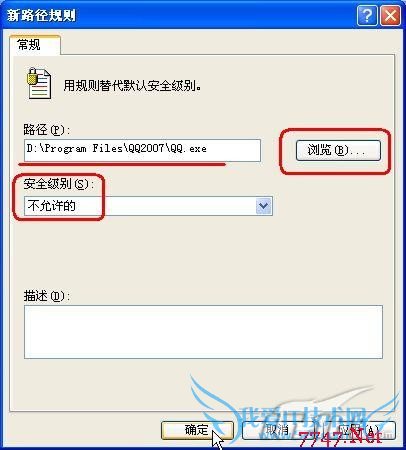Click the 我爱IT技术网 watermark text
The height and width of the screenshot is (450, 406).
pyautogui.click(x=305, y=420)
